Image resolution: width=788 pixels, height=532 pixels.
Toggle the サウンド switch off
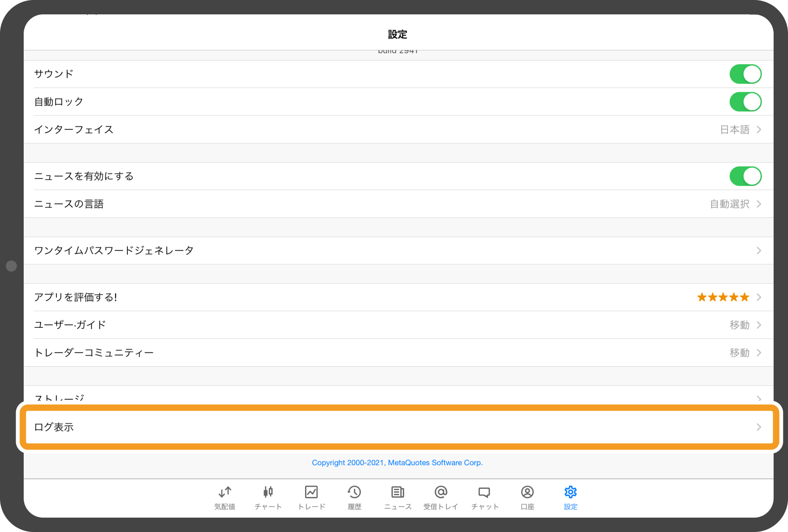click(x=746, y=74)
